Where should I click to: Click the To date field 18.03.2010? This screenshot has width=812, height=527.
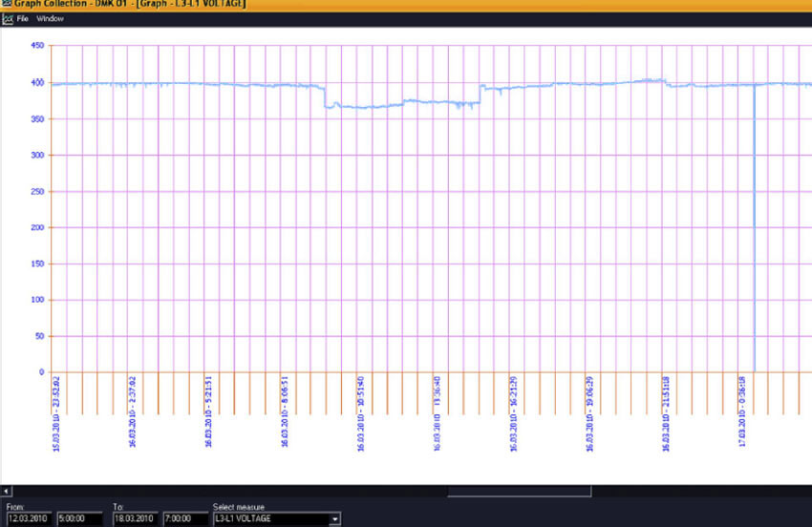[x=135, y=518]
